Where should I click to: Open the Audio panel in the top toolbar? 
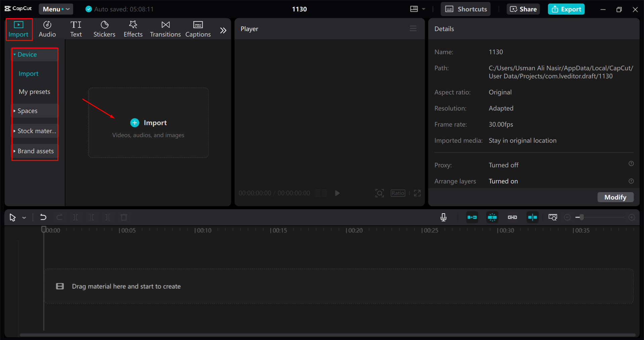[x=47, y=29]
